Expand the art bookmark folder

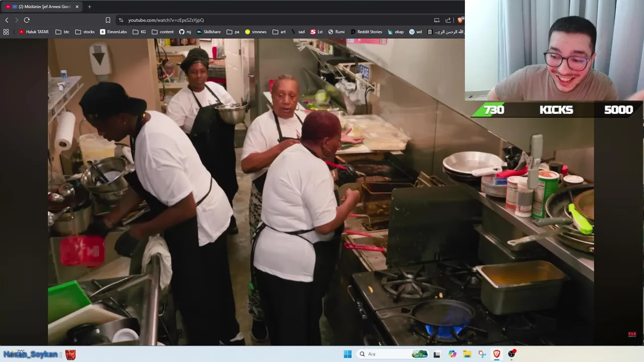coord(279,32)
